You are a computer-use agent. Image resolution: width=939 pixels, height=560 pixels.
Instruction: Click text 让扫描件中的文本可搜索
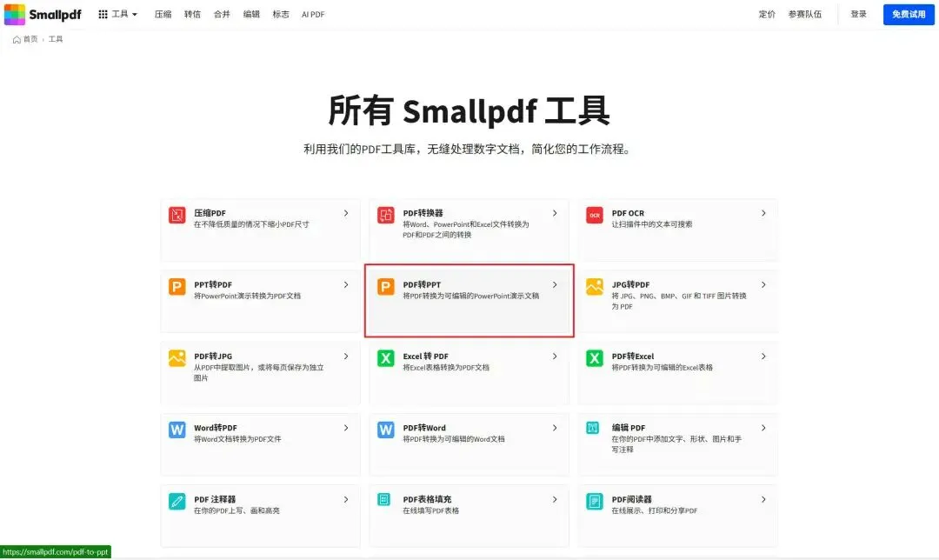click(x=652, y=224)
